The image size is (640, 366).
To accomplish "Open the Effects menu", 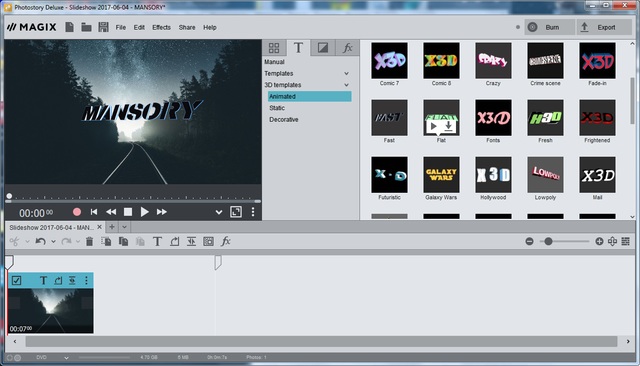I will [x=161, y=27].
